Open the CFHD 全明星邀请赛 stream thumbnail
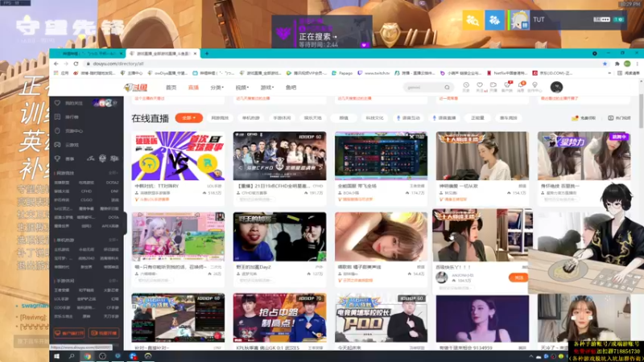Image resolution: width=644 pixels, height=362 pixels. [279, 156]
